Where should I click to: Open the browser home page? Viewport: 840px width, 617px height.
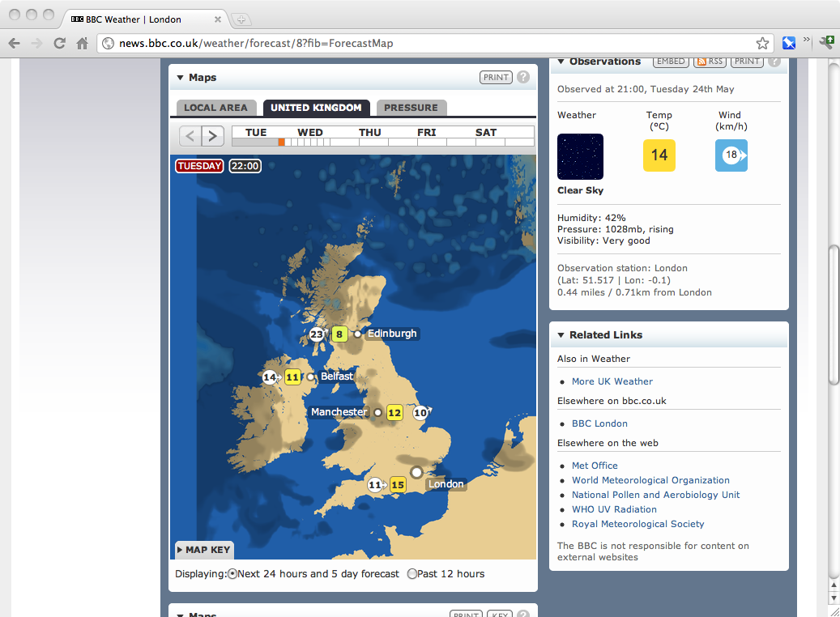point(82,44)
